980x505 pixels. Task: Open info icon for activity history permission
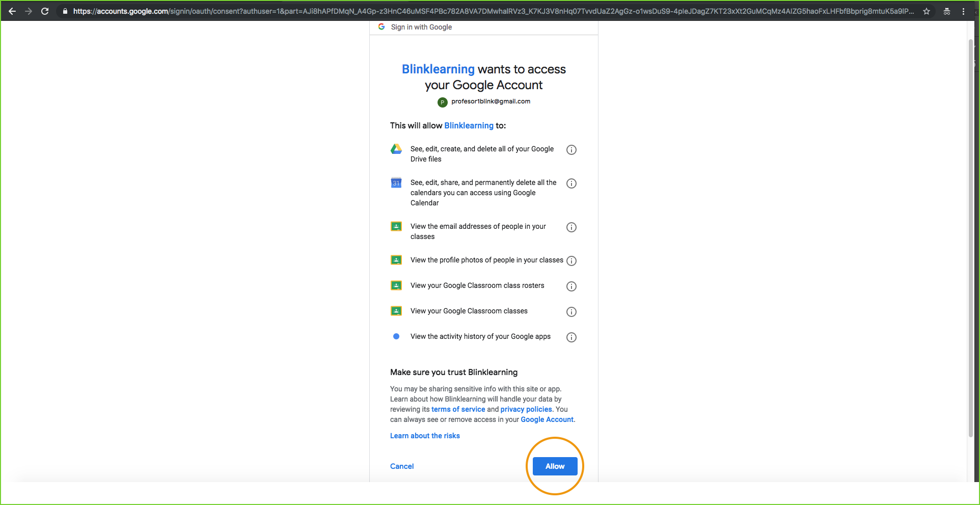571,337
